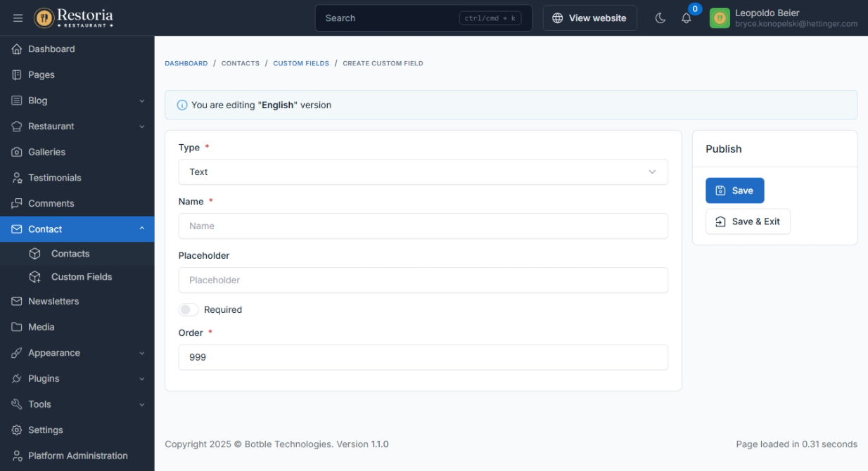868x471 pixels.
Task: Go to Newsletters in the sidebar
Action: [53, 302]
